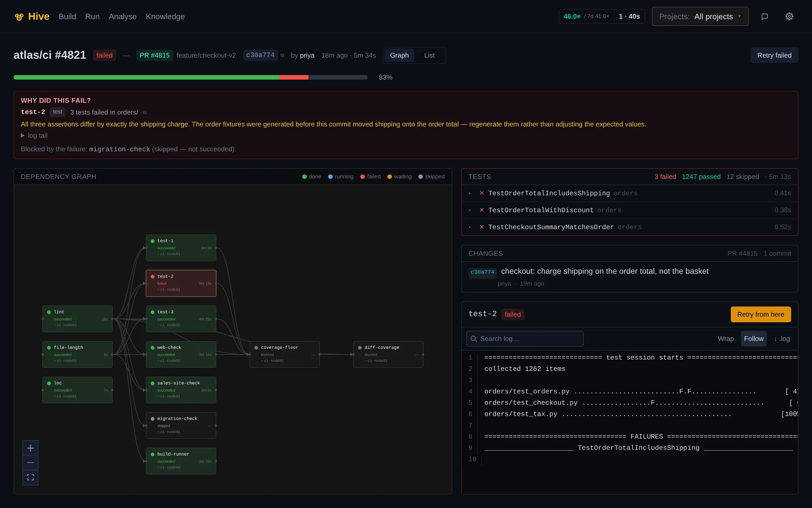Select the web-check node in graph

coord(181,354)
